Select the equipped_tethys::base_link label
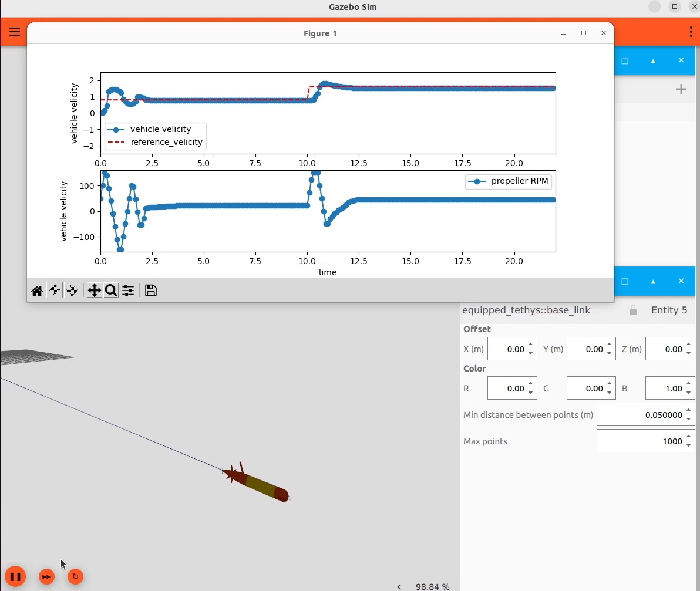Screen dimensions: 700x591 point(526,310)
